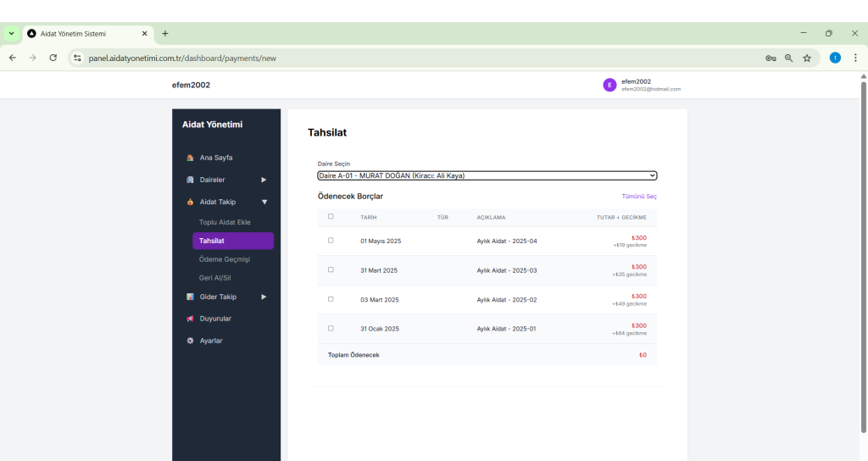Click the purple user avatar icon
868x461 pixels.
click(609, 85)
